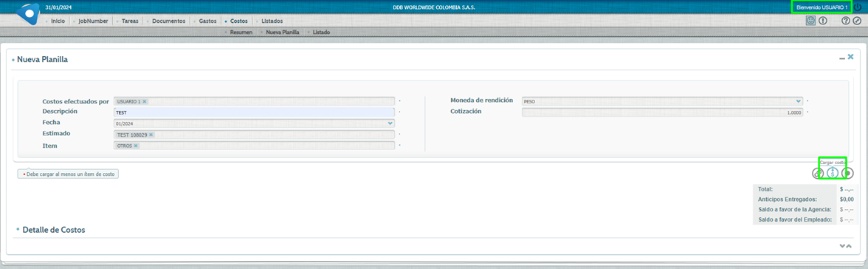Click the 'Debe cargar al menos un ítem' message
This screenshot has height=269, width=868.
click(68, 174)
